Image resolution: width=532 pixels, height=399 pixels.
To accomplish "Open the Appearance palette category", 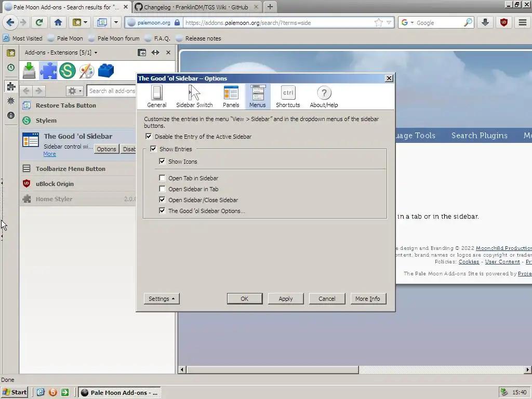I will (87, 71).
